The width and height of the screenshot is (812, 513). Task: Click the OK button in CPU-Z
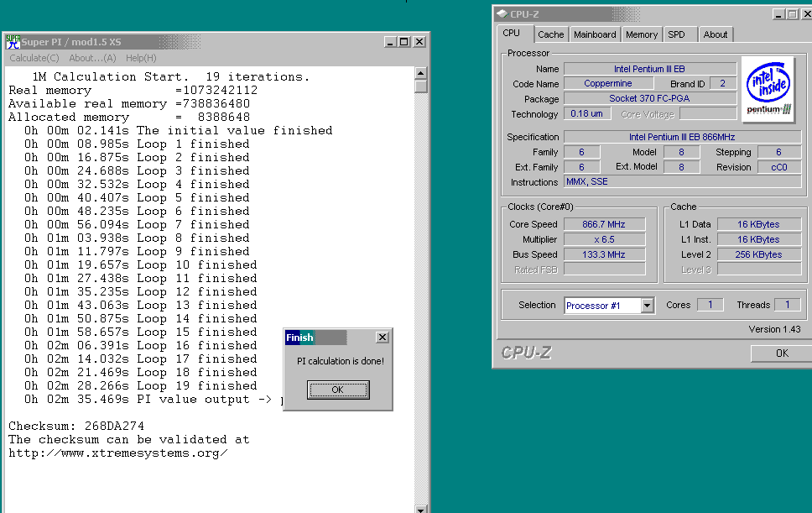pyautogui.click(x=782, y=353)
